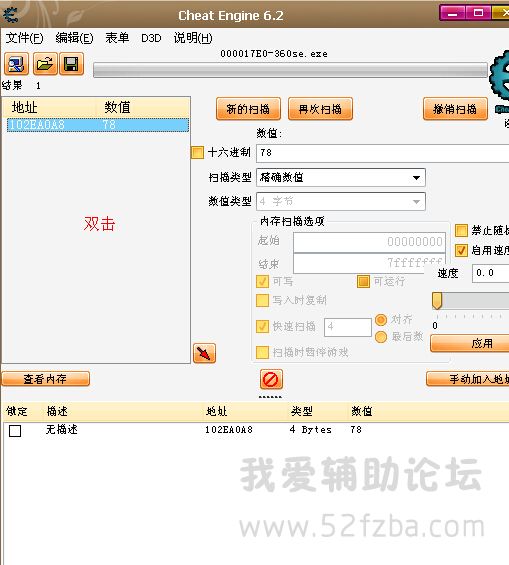Viewport: 509px width, 565px height.
Task: Open the process list computer icon
Action: click(x=16, y=64)
